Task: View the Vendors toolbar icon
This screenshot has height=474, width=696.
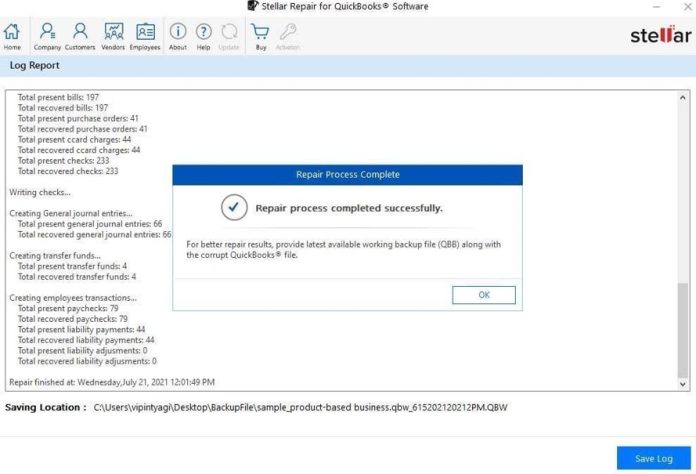Action: [113, 36]
